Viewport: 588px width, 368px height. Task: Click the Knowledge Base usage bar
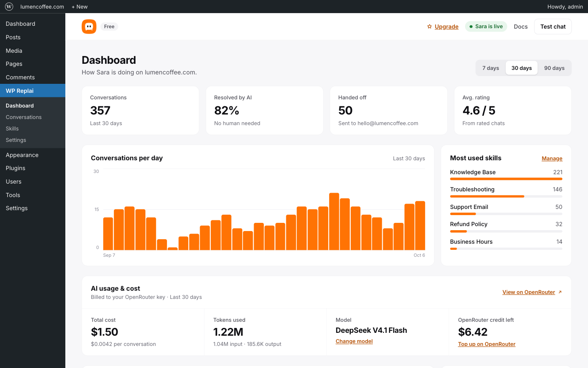[506, 179]
